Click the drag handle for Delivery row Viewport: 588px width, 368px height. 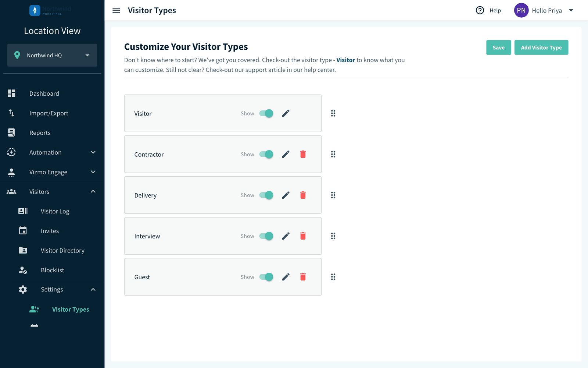click(333, 195)
